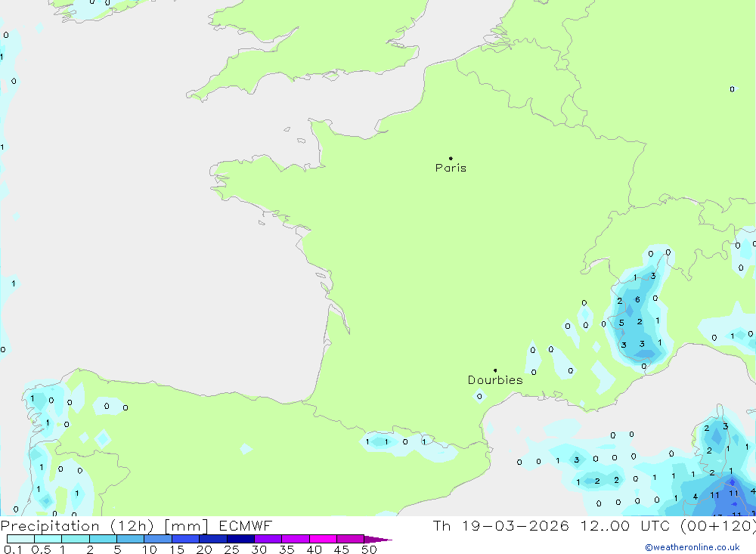Click the '35' legend scale label
756x554 pixels.
coord(287,549)
